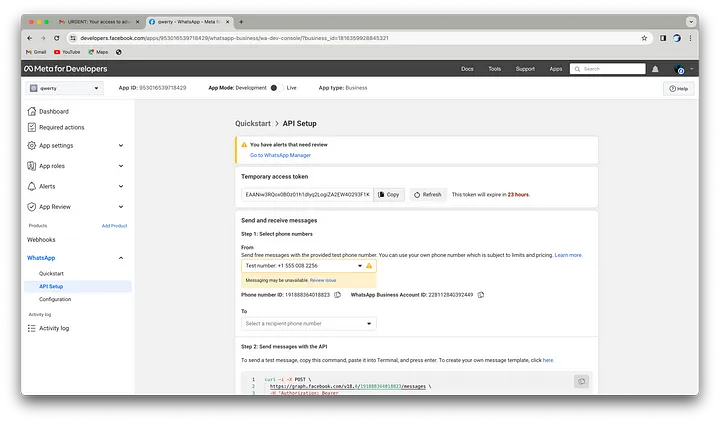
Task: Click the temporary access token field
Action: (x=307, y=195)
